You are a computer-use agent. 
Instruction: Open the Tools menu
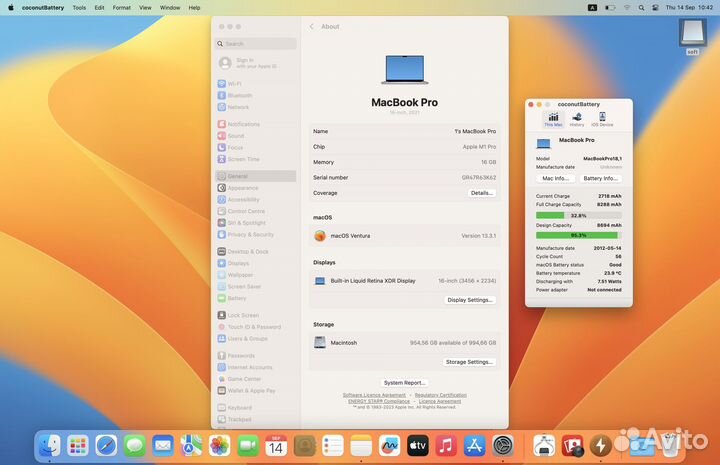coord(79,8)
